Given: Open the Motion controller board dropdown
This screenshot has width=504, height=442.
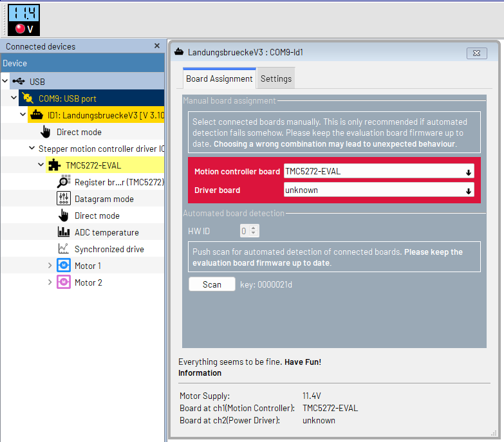Looking at the screenshot, I should (x=378, y=171).
